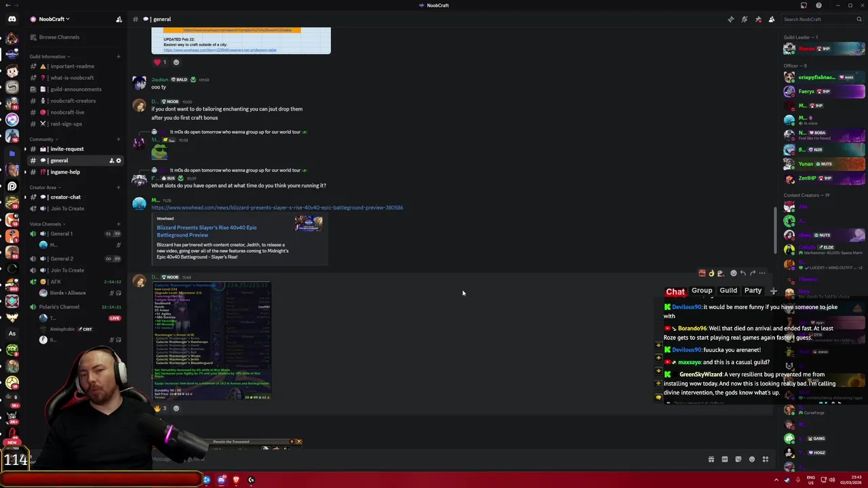The height and width of the screenshot is (488, 868).
Task: Expand threads arrow beside invite-request channel
Action: (x=25, y=149)
